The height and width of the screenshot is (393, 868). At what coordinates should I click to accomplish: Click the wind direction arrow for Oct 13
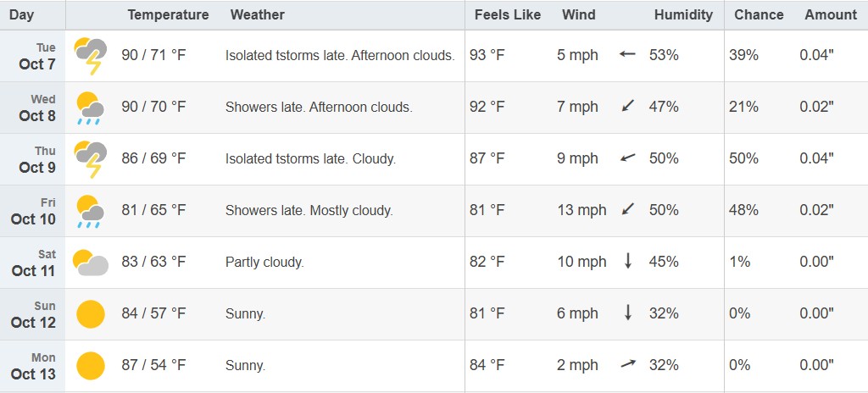click(x=627, y=365)
